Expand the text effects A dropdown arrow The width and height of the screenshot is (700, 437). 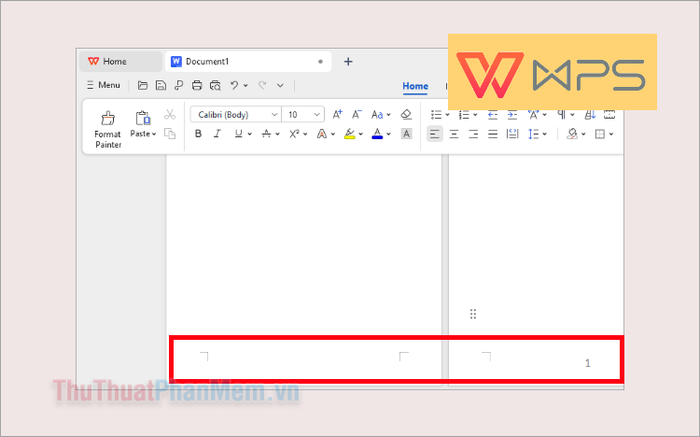pos(333,134)
